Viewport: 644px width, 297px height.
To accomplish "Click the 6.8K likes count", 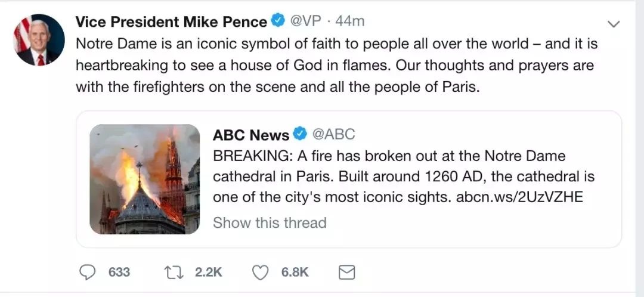I will coord(295,272).
